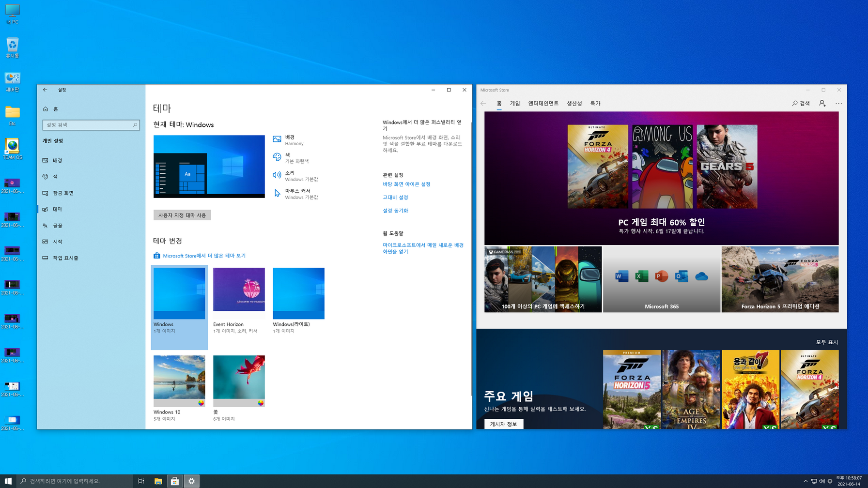Open 고대비 설정 link

pyautogui.click(x=395, y=198)
